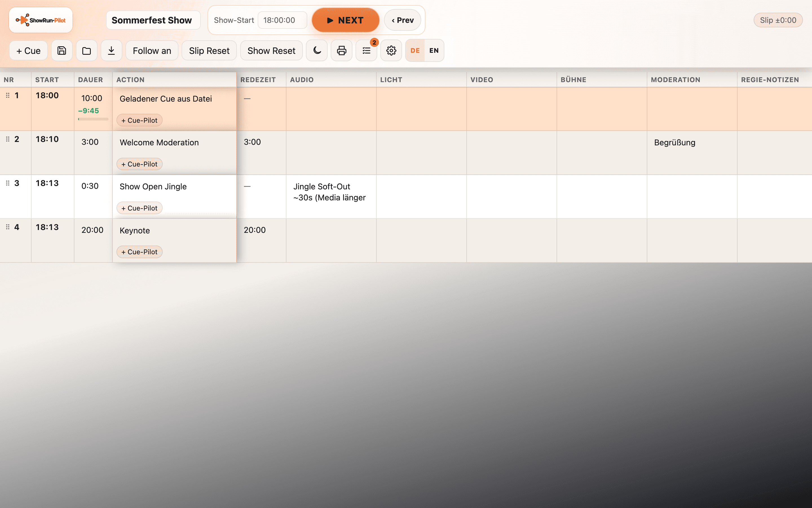The image size is (812, 508).
Task: Click the NEXT play button
Action: point(345,20)
